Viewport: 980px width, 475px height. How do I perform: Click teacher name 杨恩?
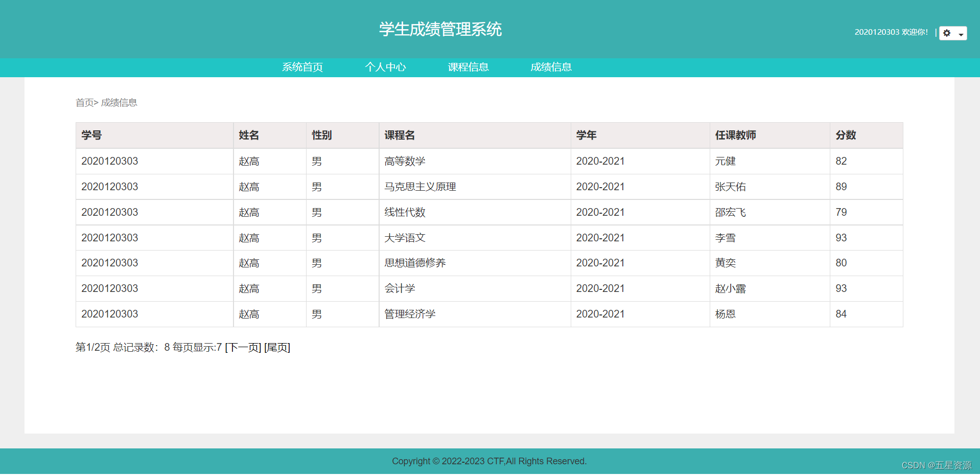[725, 314]
